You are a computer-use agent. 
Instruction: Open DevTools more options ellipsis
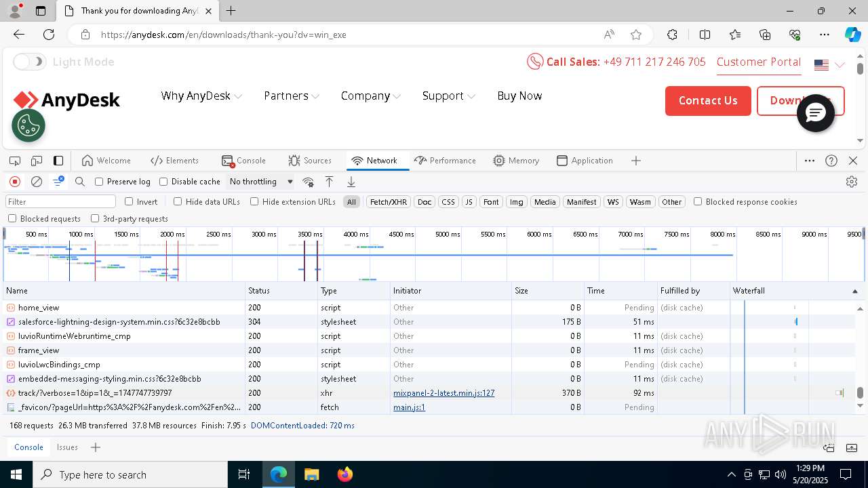point(810,161)
